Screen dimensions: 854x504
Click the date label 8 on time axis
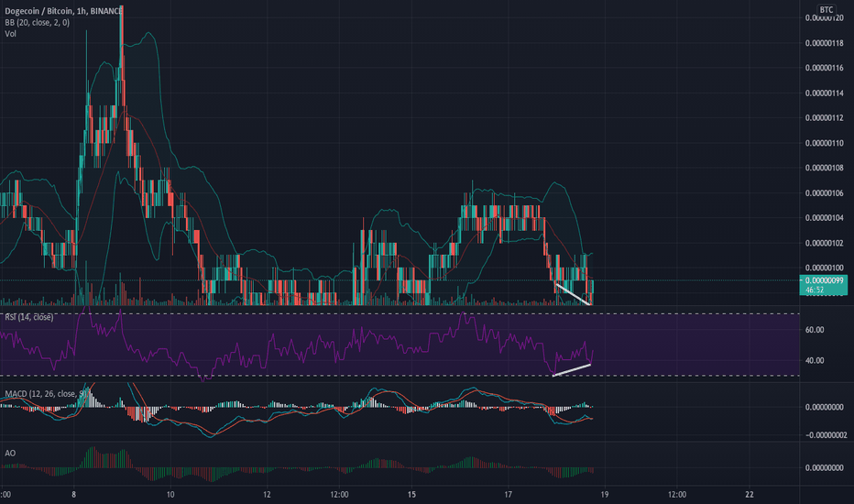(x=73, y=495)
